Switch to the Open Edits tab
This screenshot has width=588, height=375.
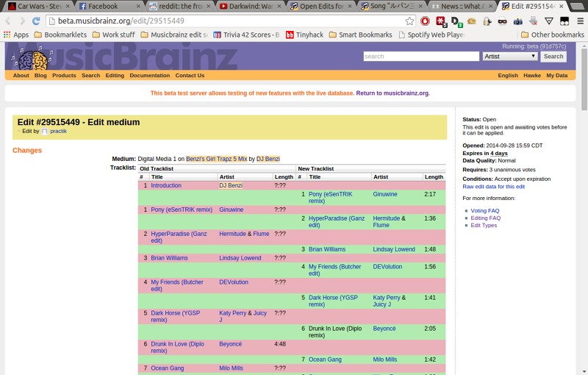[321, 6]
